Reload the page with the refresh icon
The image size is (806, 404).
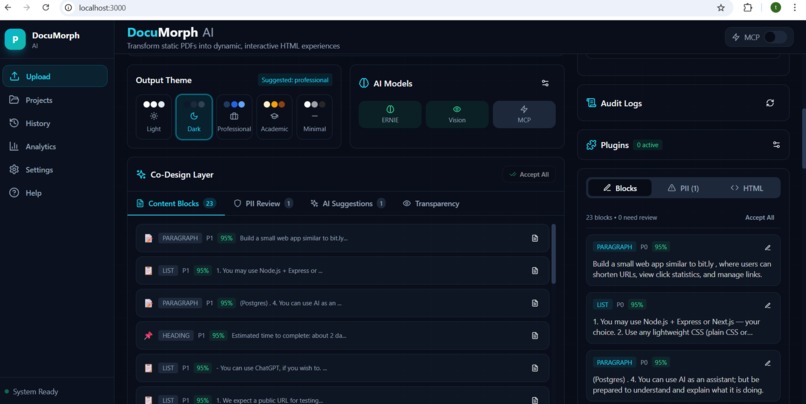46,8
